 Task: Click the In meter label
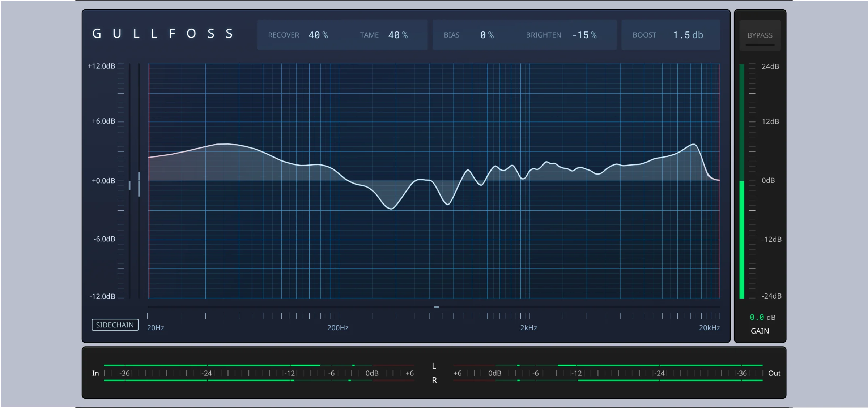pos(95,373)
